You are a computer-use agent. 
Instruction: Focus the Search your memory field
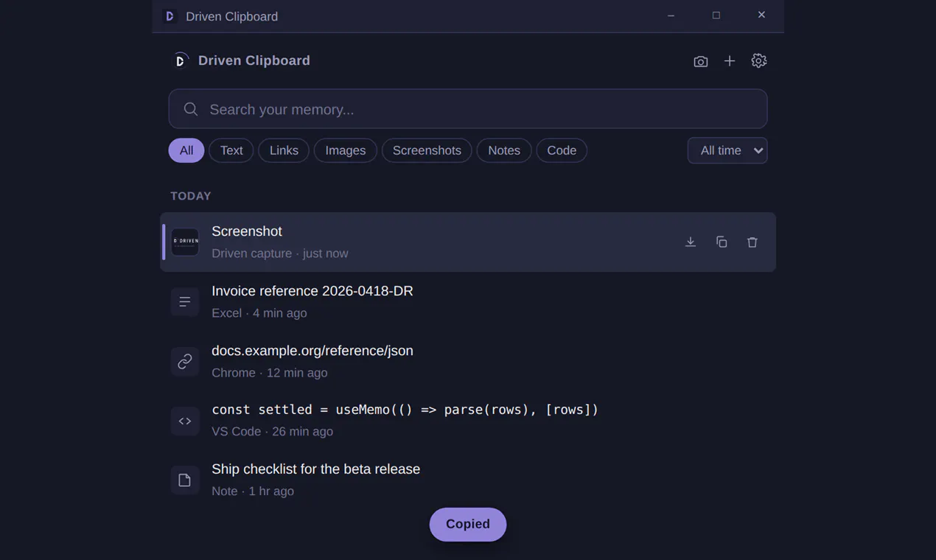click(x=468, y=109)
